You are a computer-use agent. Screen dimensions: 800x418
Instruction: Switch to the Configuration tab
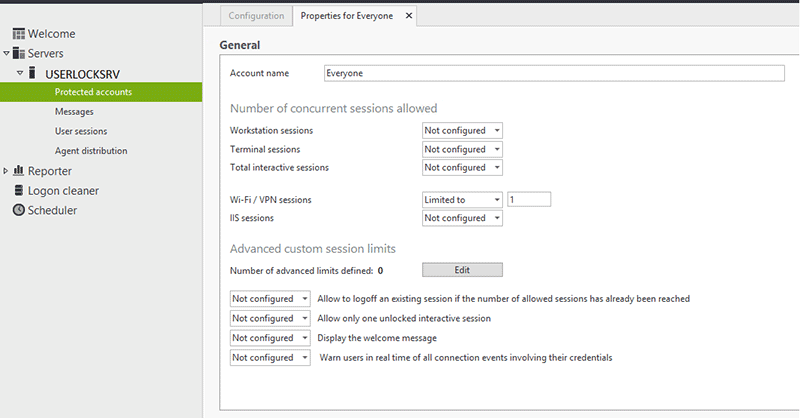tap(256, 16)
